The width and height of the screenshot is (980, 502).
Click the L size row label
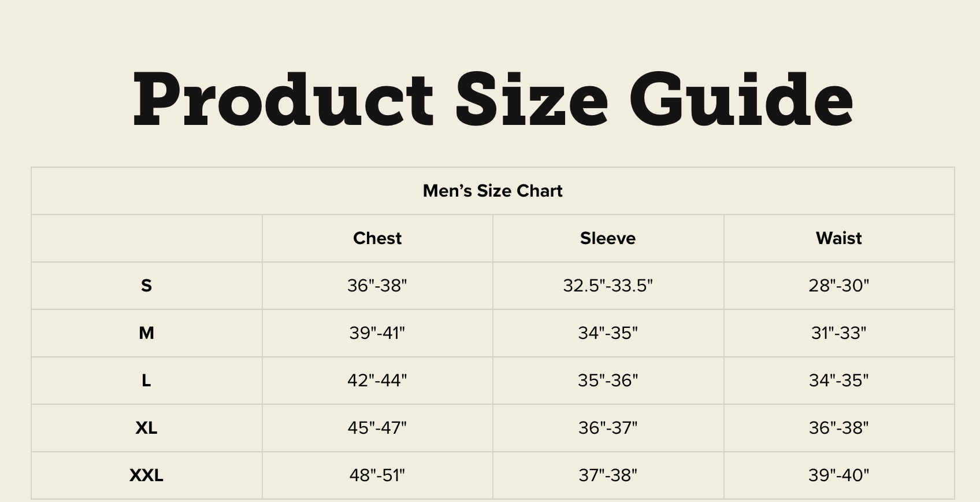146,381
